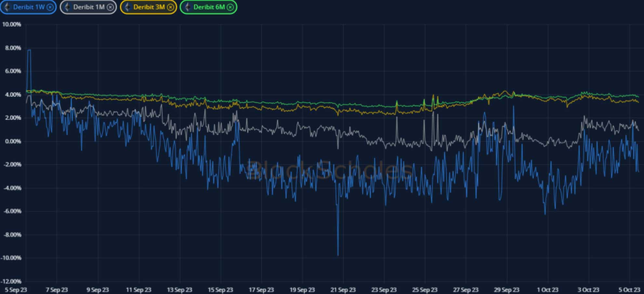Remove the Deribit 1M series chip
This screenshot has width=644, height=294.
(x=110, y=7)
